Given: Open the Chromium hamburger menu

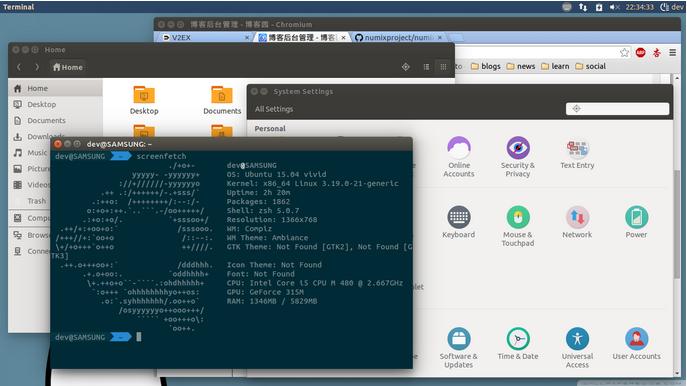Looking at the screenshot, I should (x=673, y=53).
